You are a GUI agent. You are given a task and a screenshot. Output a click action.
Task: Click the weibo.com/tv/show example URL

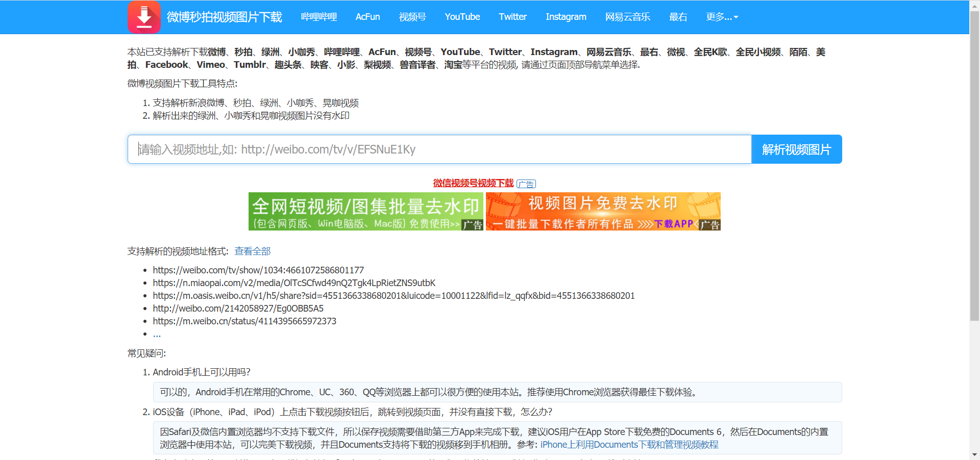pos(258,270)
